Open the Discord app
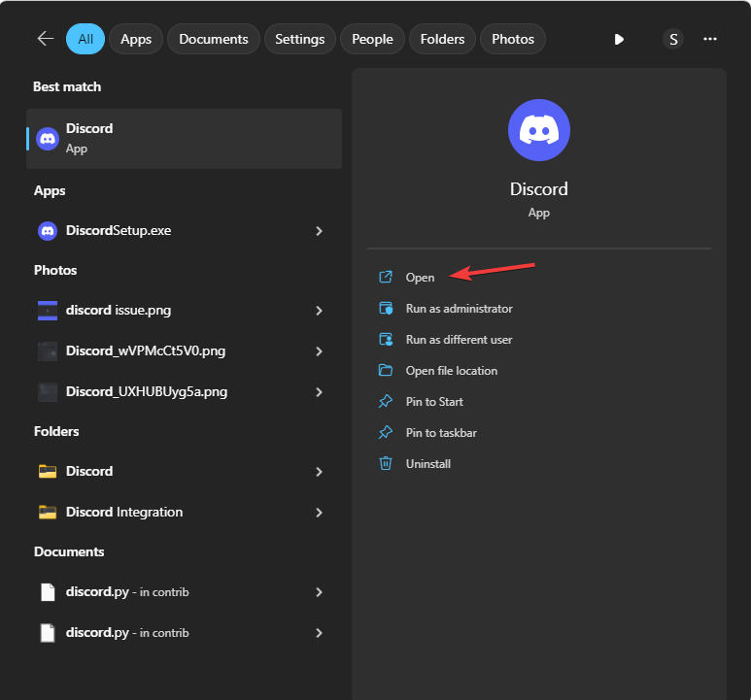This screenshot has height=700, width=751. coord(420,278)
